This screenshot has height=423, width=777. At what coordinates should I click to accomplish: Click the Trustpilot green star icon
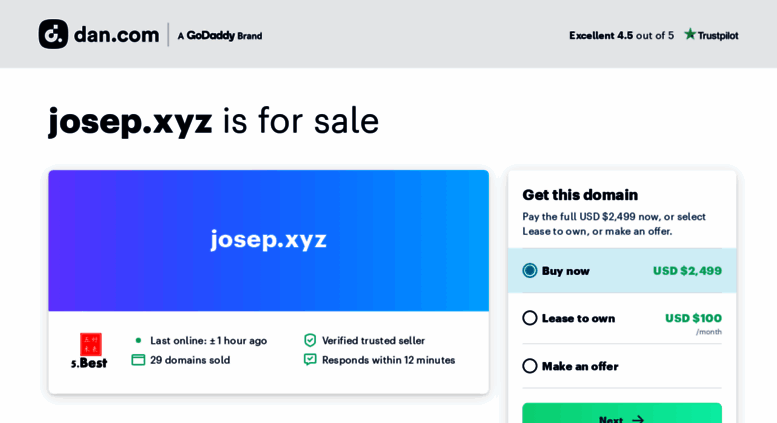pos(690,34)
